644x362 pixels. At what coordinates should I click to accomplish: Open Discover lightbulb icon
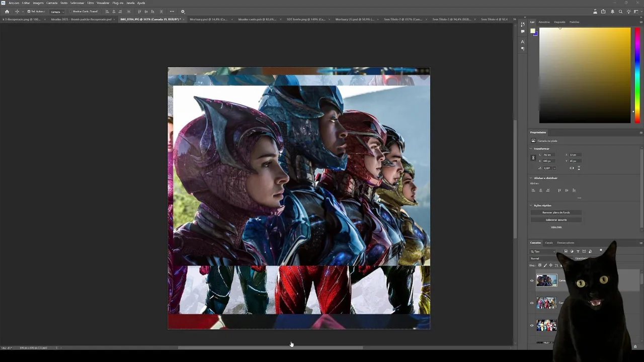628,12
